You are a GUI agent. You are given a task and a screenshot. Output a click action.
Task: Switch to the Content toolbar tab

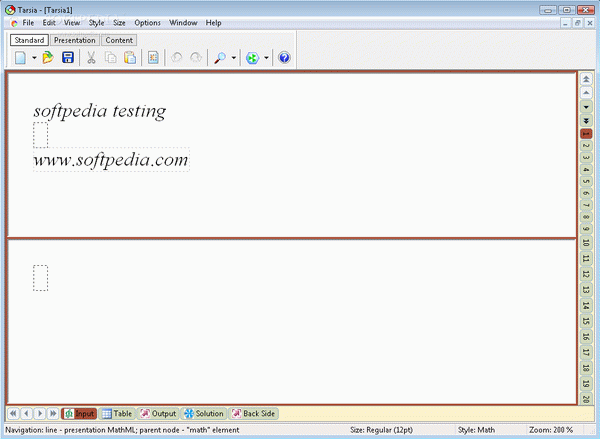click(x=119, y=40)
